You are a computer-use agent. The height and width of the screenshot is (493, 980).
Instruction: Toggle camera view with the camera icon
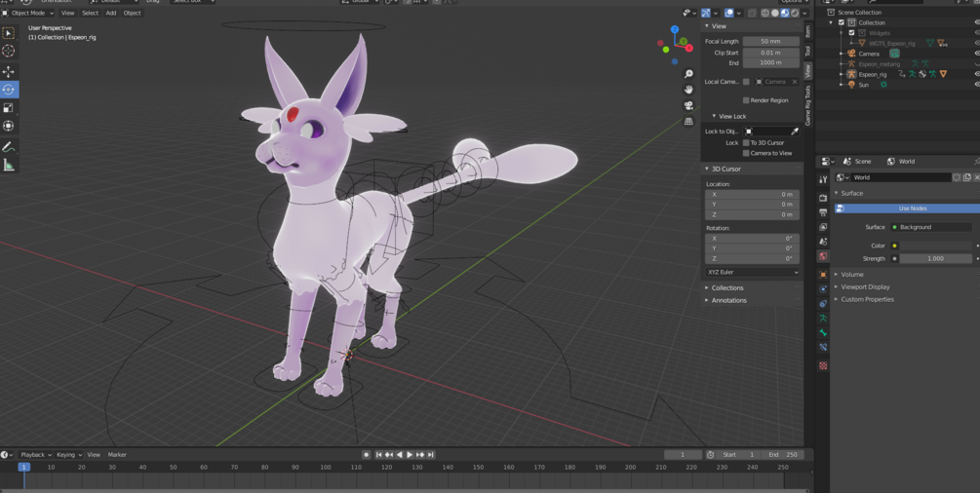click(x=688, y=105)
